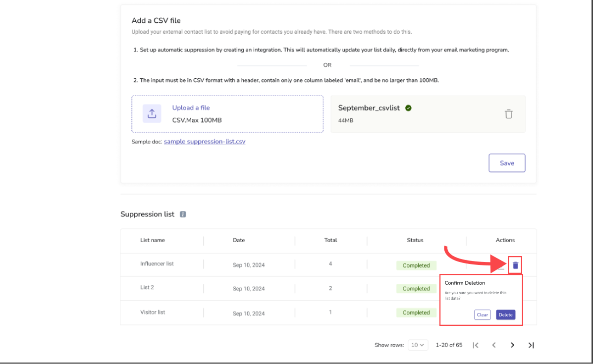Confirm deletion with the Delete button
The height and width of the screenshot is (364, 593).
click(x=505, y=315)
